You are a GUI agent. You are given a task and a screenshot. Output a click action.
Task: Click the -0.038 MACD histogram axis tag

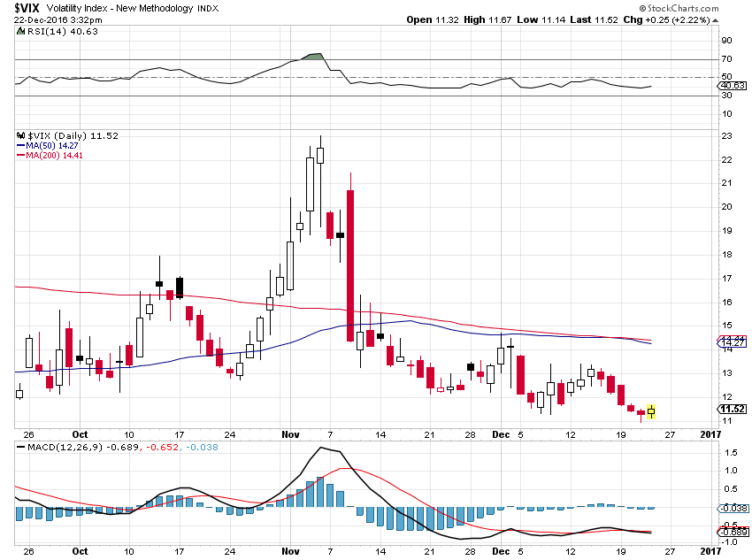pyautogui.click(x=732, y=508)
